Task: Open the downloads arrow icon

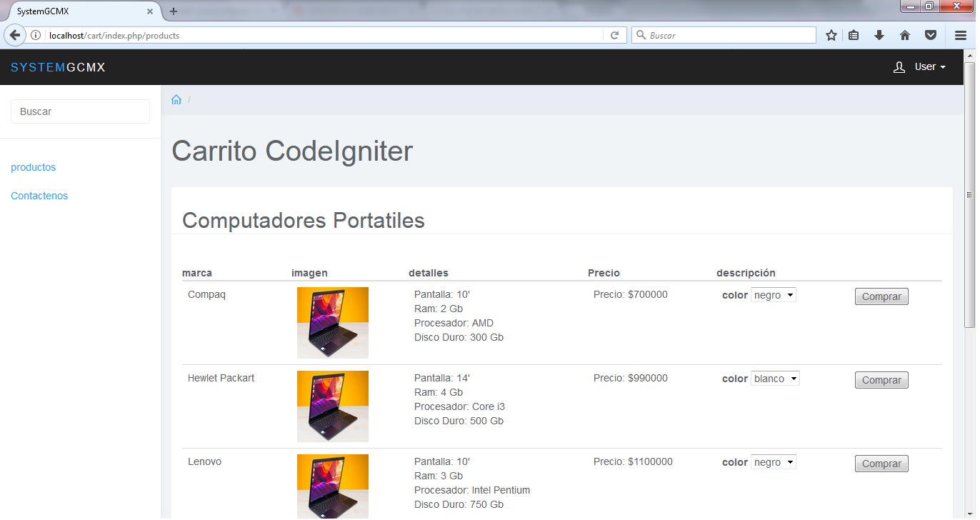Action: (x=879, y=35)
